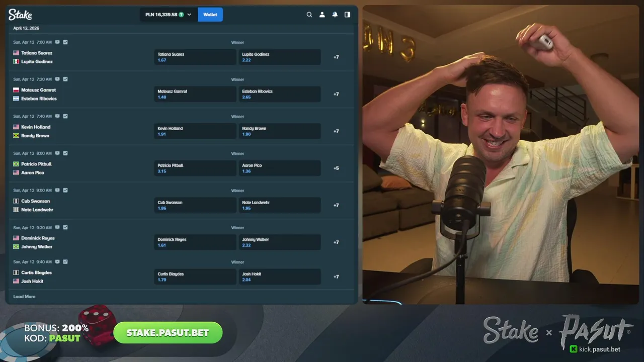This screenshot has width=644, height=362.
Task: Expand +7 markets for Suarez vs Godinez
Action: click(x=336, y=57)
